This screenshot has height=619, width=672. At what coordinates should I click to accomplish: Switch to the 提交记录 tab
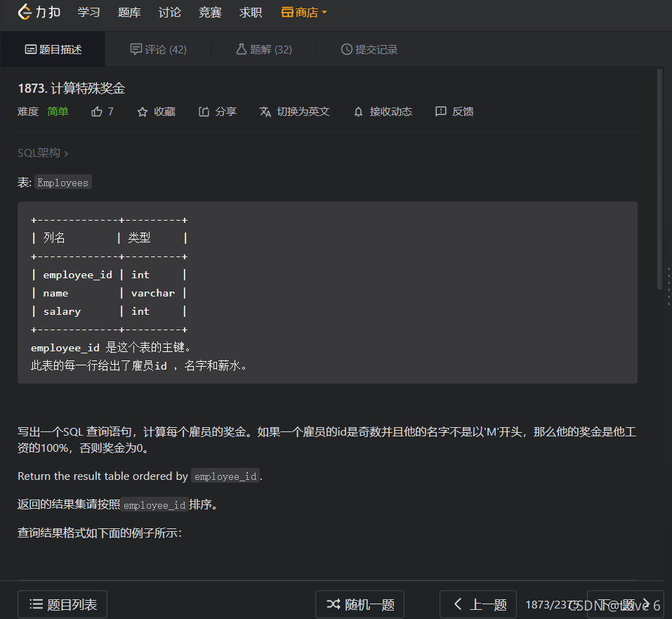tap(369, 49)
